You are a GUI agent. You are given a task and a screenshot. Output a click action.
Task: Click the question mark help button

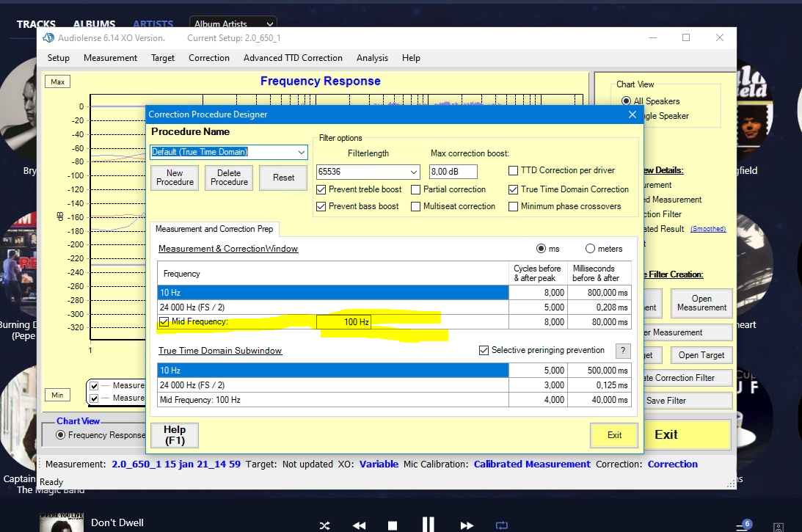coord(622,351)
